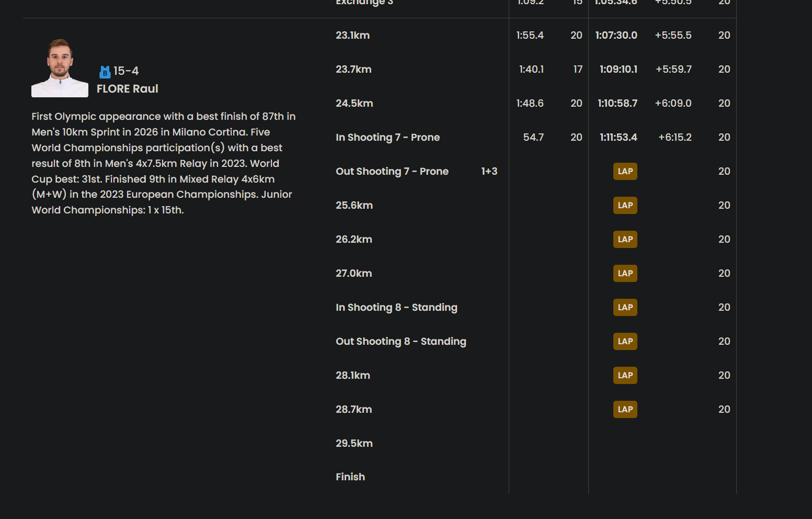Select the 28.1km split row label
This screenshot has height=519, width=812.
(353, 376)
